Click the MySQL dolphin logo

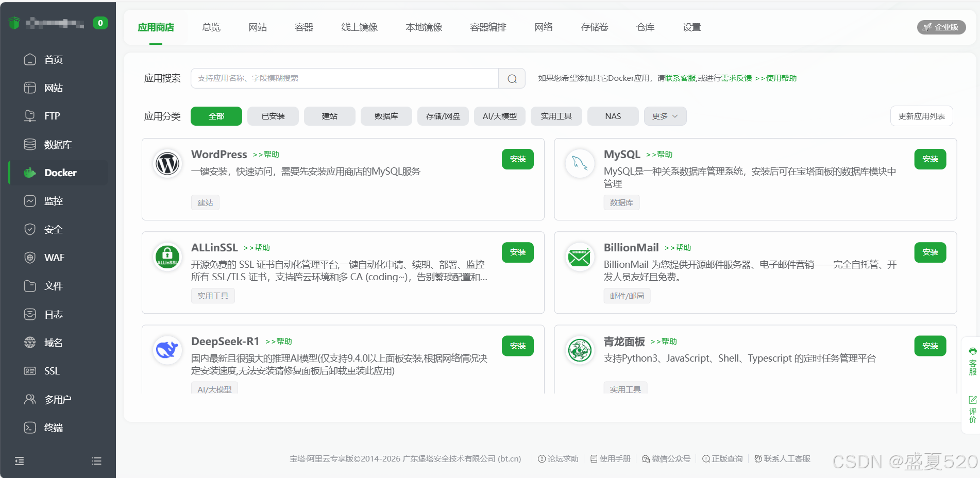(580, 164)
